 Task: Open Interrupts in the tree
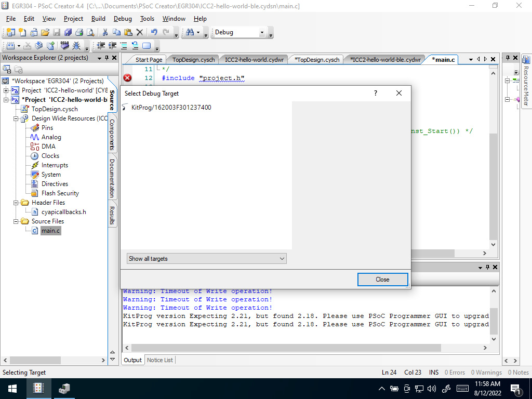(x=55, y=165)
